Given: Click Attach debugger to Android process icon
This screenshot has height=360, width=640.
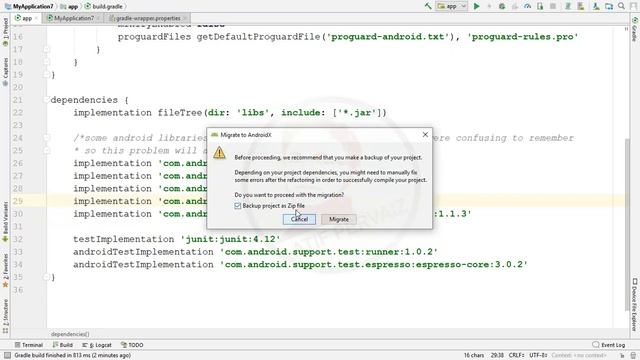Looking at the screenshot, I should 540,6.
